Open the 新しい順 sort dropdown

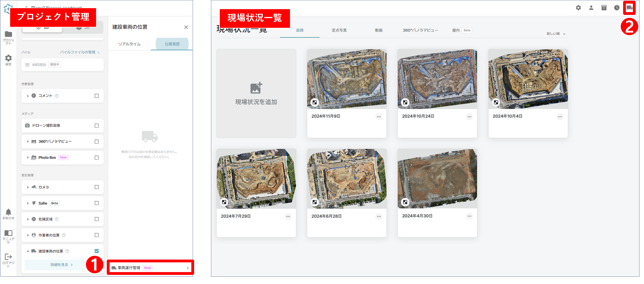(x=554, y=34)
